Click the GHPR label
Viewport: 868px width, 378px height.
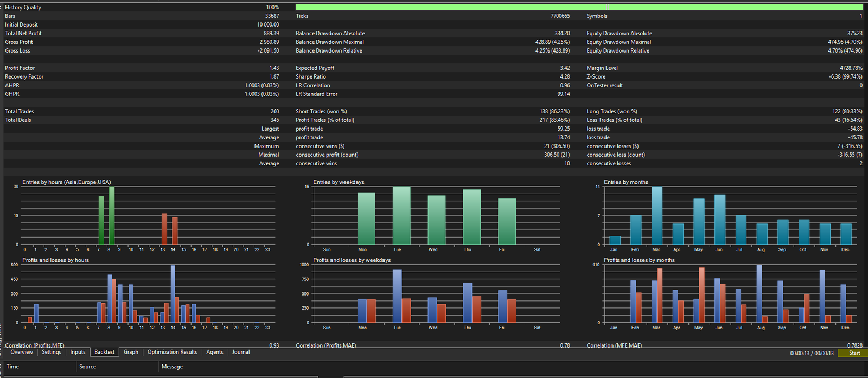[x=12, y=94]
